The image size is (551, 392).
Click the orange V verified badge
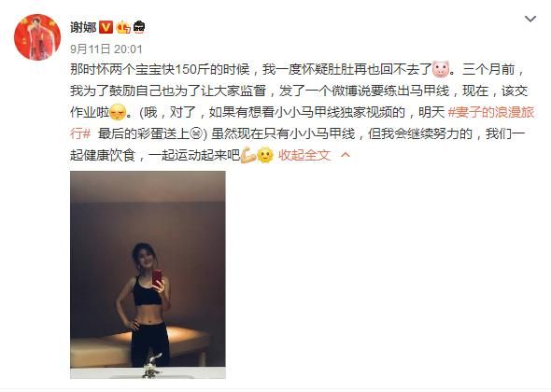106,27
